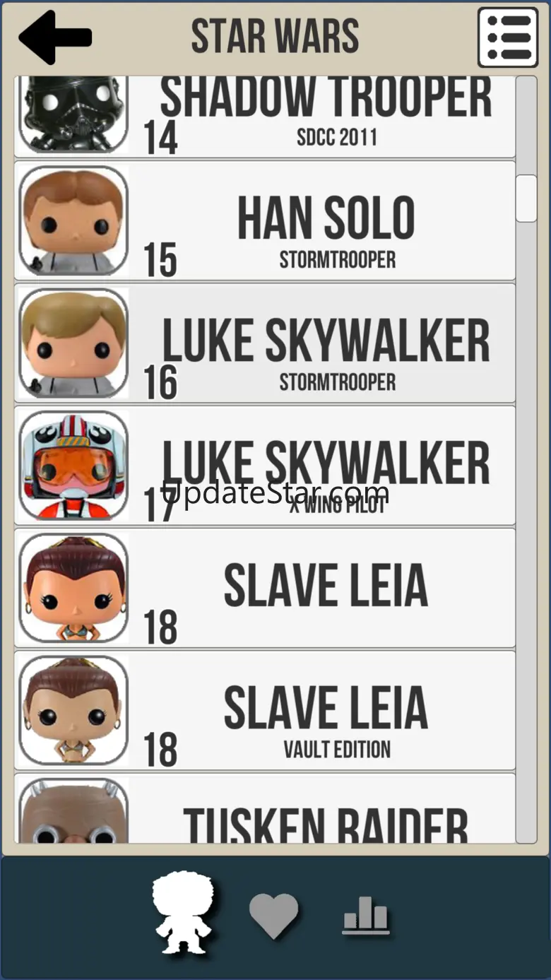The height and width of the screenshot is (980, 551).
Task: Select the Tusken Raider list entry
Action: coord(265,808)
